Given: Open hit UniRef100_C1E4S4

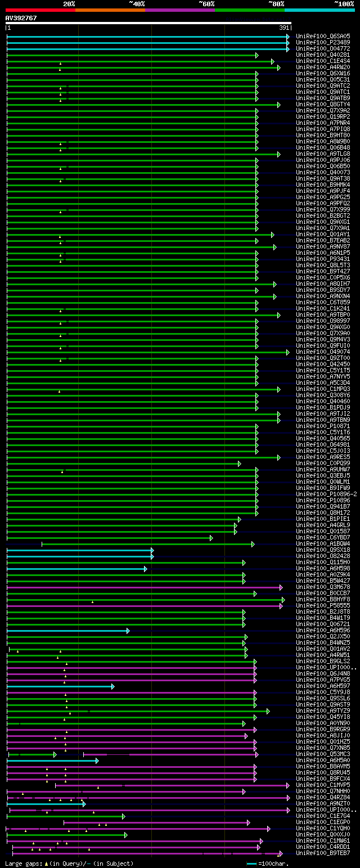Looking at the screenshot, I should (x=323, y=61).
